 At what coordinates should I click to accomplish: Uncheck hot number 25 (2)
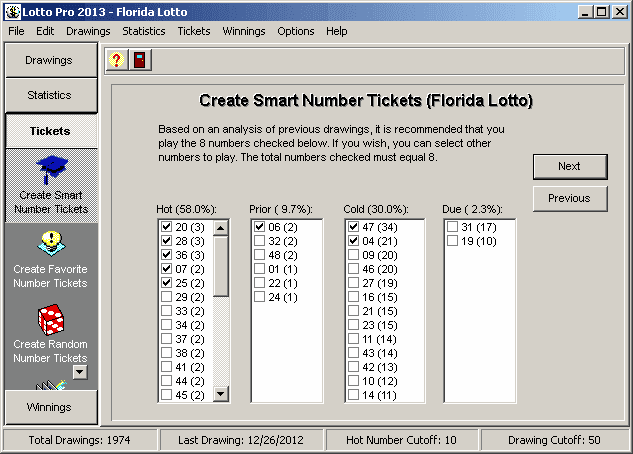tap(166, 283)
